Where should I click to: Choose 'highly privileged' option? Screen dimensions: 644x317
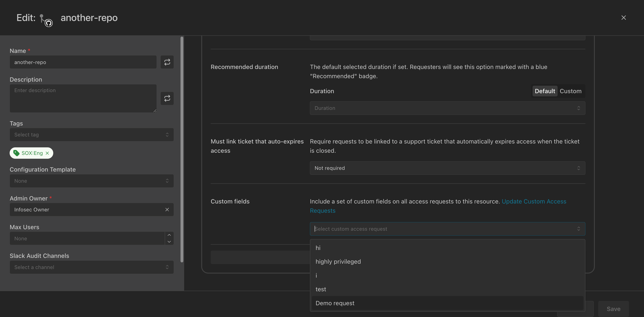447,261
